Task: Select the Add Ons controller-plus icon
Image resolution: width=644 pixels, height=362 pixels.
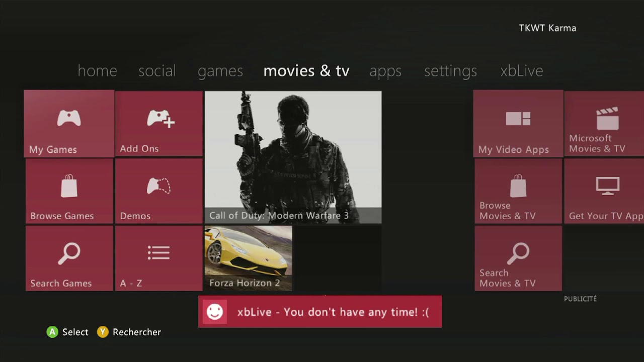Action: (160, 119)
